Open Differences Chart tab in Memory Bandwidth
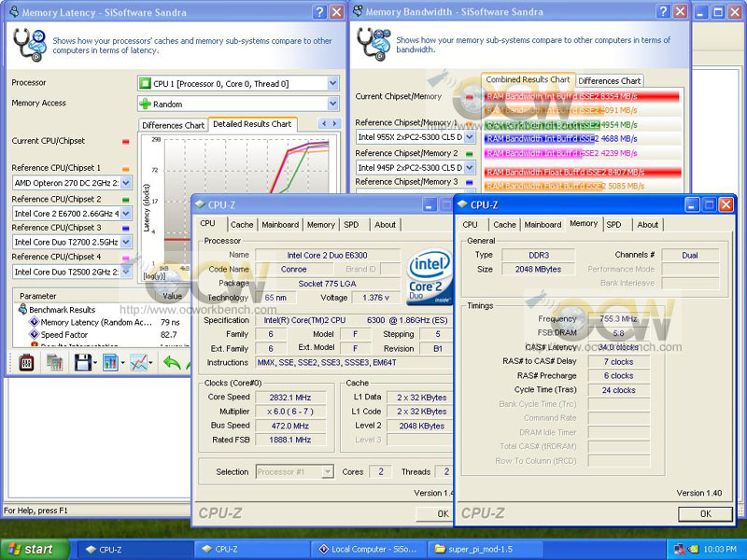Viewport: 747px width, 560px height. (x=610, y=80)
